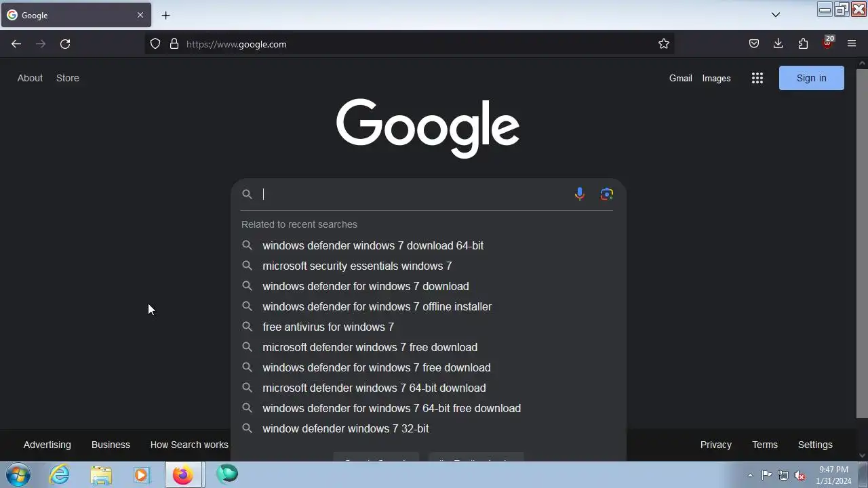Search by image with the Lens icon

pos(607,195)
